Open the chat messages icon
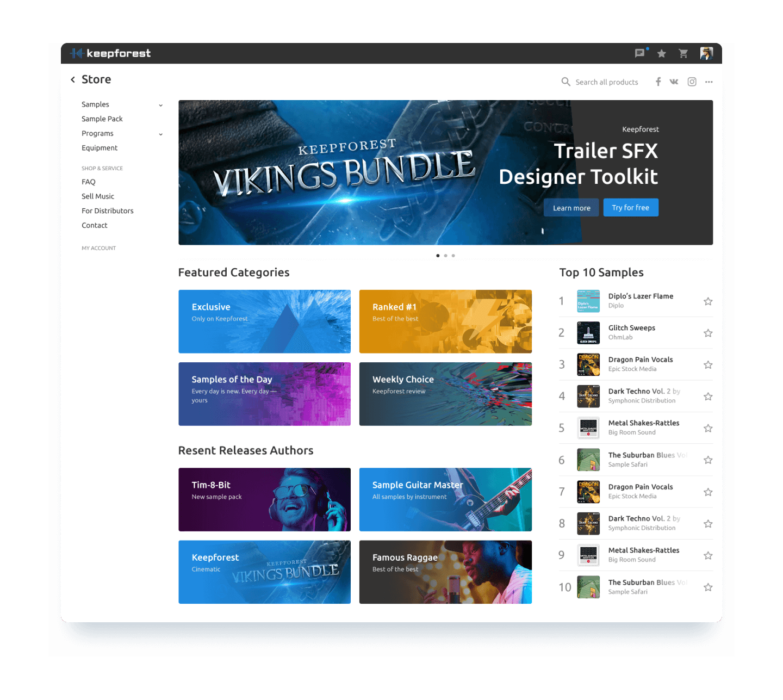This screenshot has width=783, height=700. coord(640,53)
